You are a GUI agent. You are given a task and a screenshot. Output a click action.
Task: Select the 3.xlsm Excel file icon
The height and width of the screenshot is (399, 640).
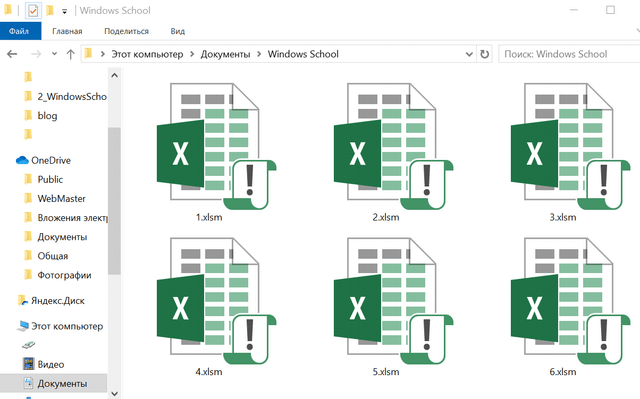[570, 146]
